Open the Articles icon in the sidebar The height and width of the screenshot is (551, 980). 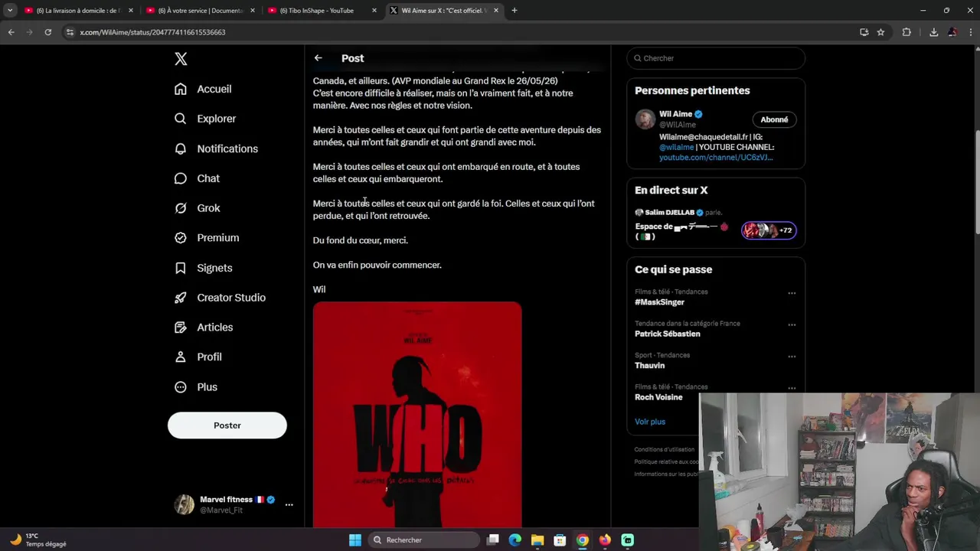[181, 328]
